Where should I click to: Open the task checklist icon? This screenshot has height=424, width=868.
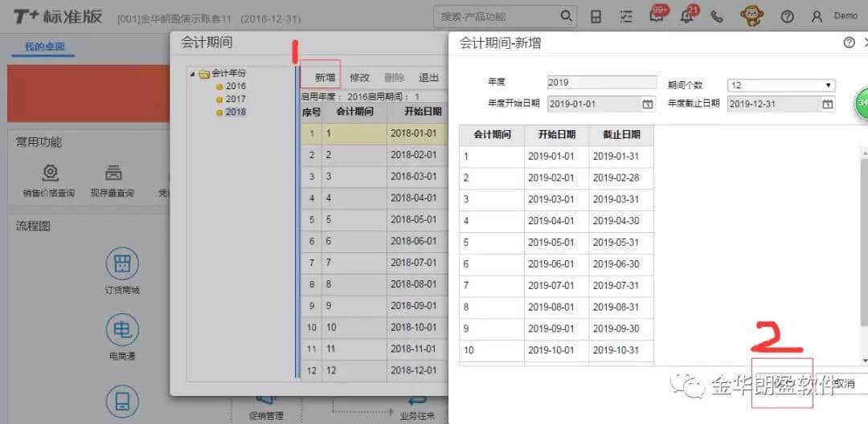point(627,16)
